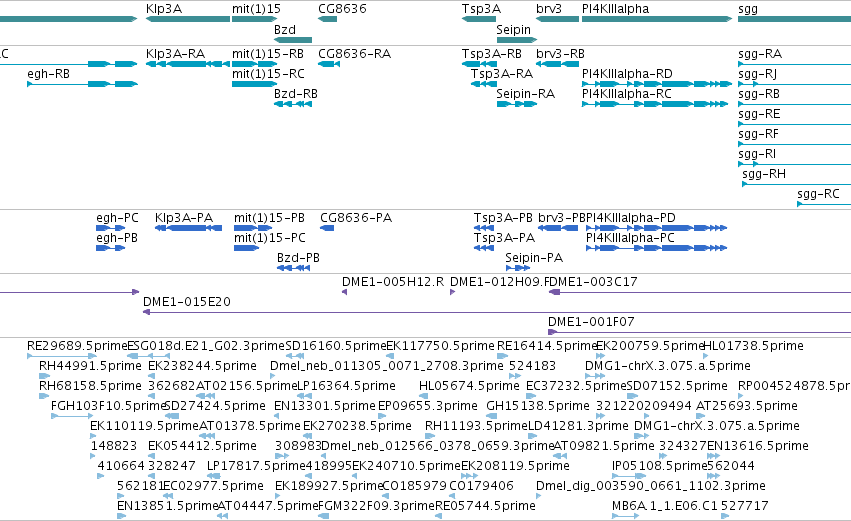This screenshot has height=521, width=851.
Task: Open the 'mit(1)15-PB' CDS label
Action: tap(269, 218)
